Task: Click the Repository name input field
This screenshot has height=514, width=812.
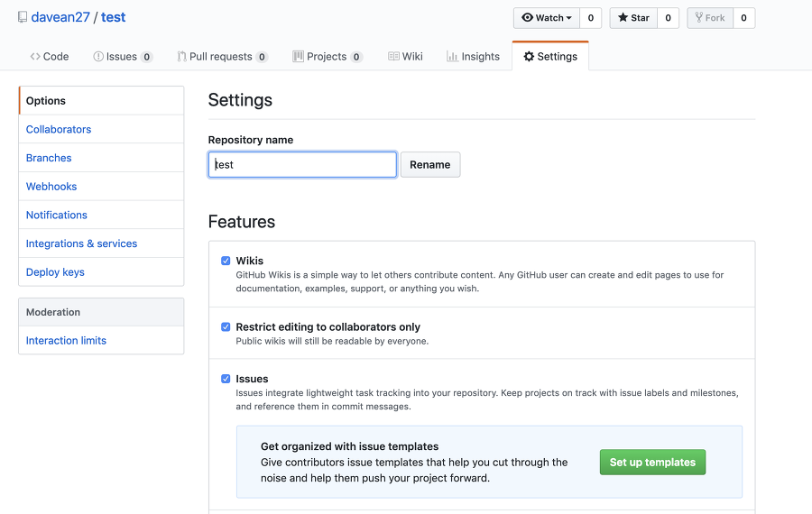Action: coord(302,165)
